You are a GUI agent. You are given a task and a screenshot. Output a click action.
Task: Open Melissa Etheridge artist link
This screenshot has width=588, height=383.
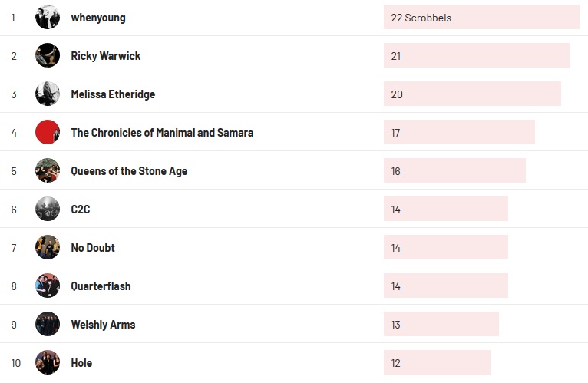point(113,94)
